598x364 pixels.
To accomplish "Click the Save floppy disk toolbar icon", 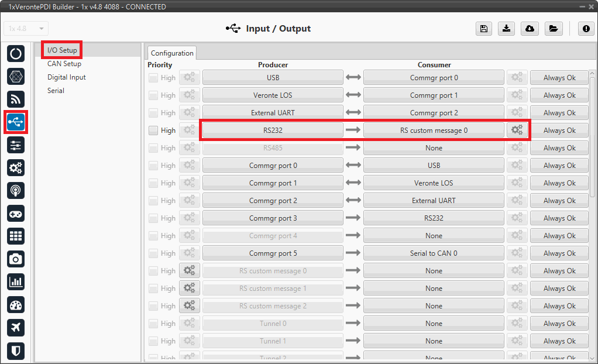I will click(x=483, y=29).
